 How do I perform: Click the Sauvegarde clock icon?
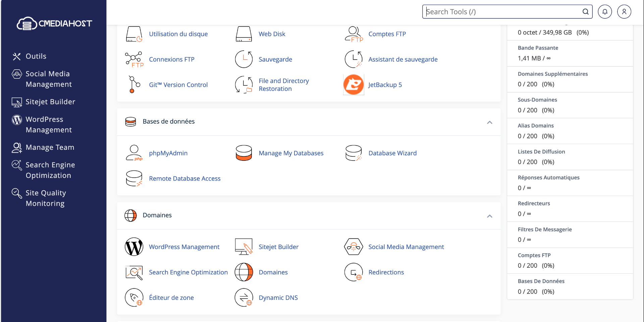[244, 59]
